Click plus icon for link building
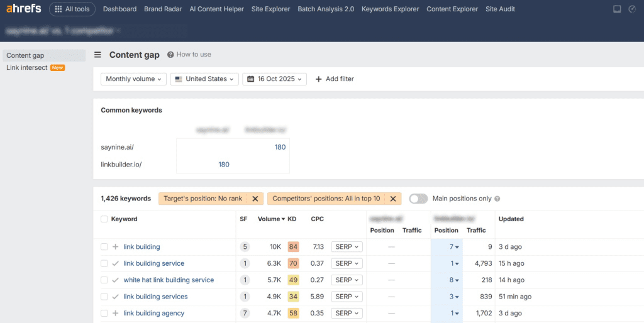Viewport: 644px width, 323px height. point(116,247)
